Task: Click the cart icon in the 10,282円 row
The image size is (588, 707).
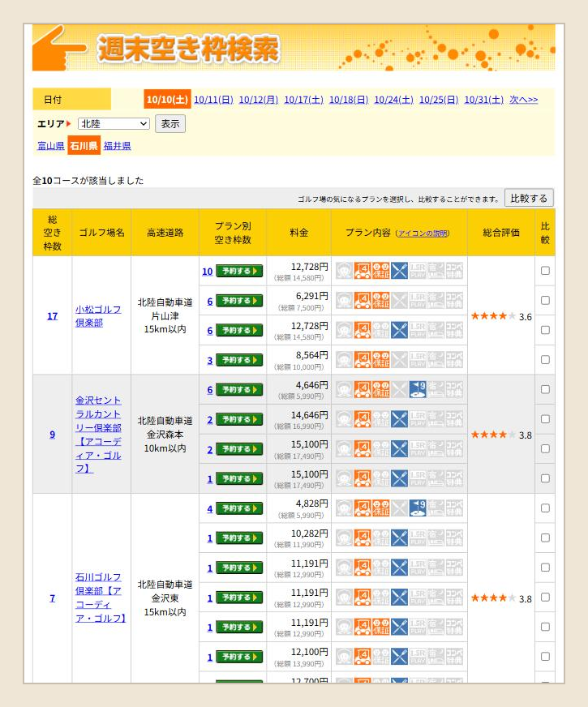Action: pos(363,538)
